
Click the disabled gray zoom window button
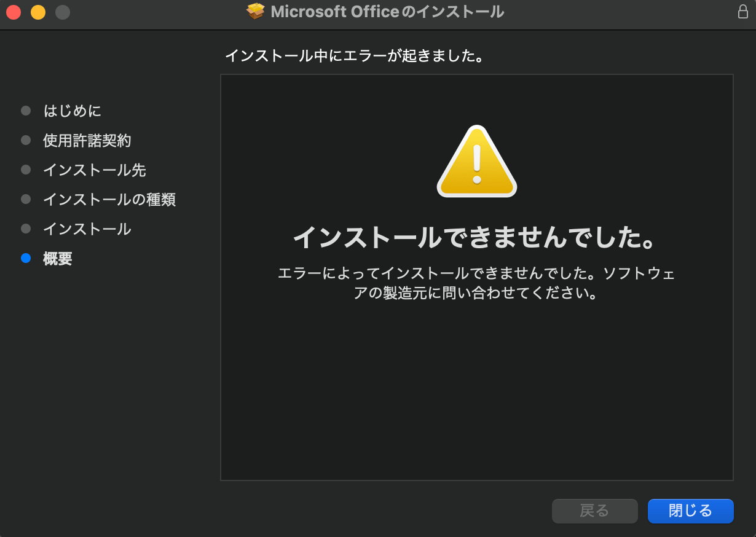click(63, 12)
